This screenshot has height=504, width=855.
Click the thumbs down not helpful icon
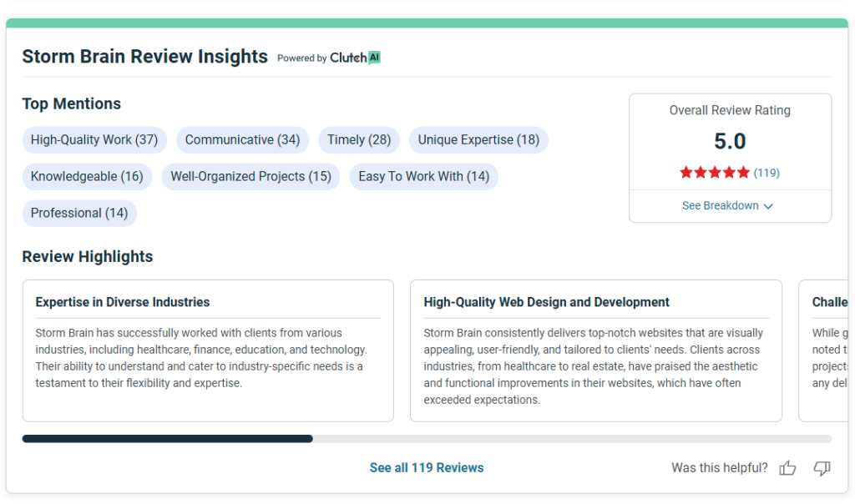point(822,468)
